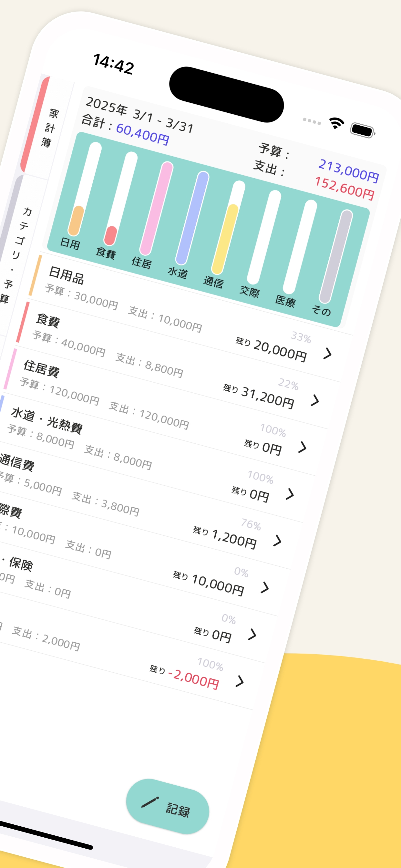Select the 日用 progress bar in chart
This screenshot has height=868, width=401.
[x=85, y=189]
